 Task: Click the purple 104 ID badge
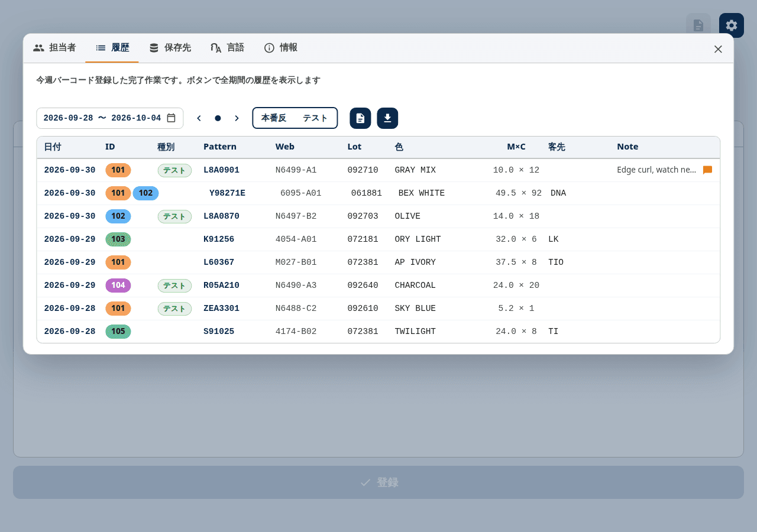point(118,286)
